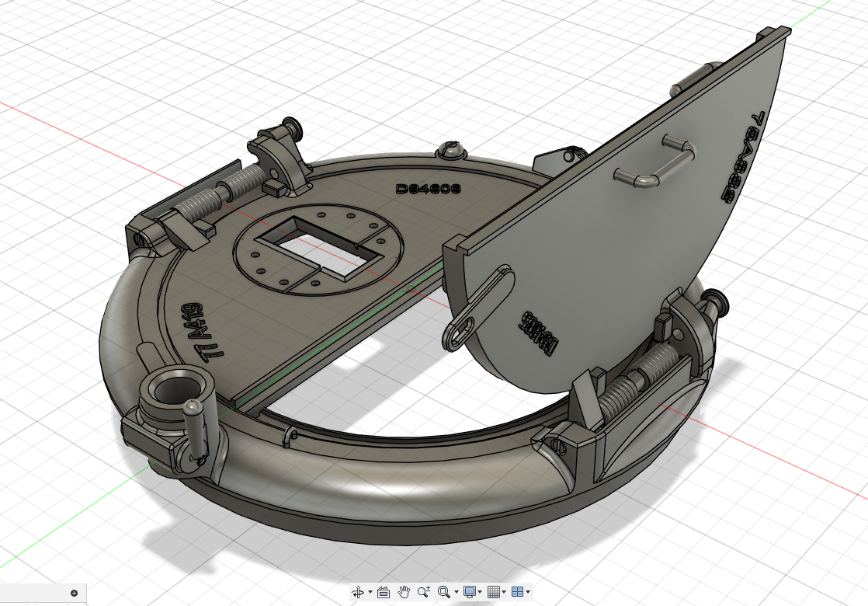Click the Zoom Window (fit) icon
Image resolution: width=868 pixels, height=606 pixels.
(x=443, y=592)
